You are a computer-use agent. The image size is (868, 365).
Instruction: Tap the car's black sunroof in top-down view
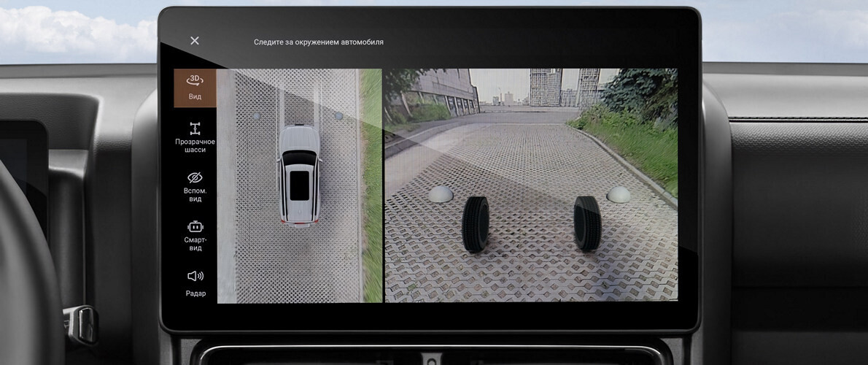click(x=299, y=185)
